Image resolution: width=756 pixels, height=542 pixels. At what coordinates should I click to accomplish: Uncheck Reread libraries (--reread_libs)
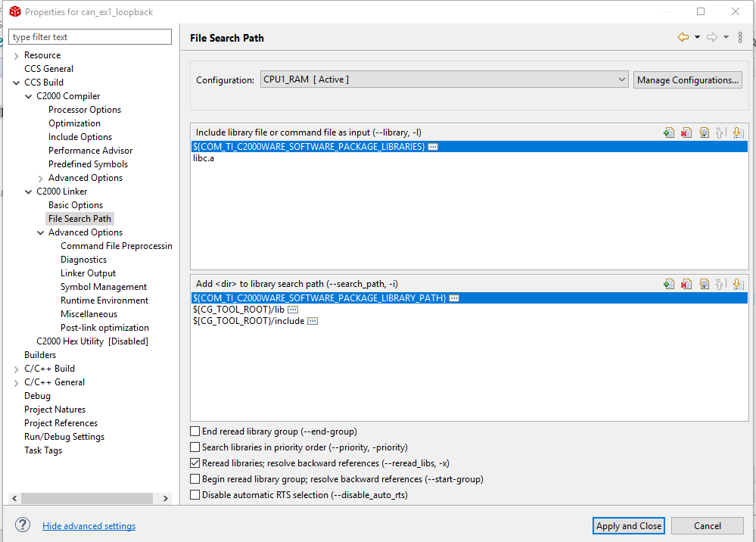coord(194,463)
